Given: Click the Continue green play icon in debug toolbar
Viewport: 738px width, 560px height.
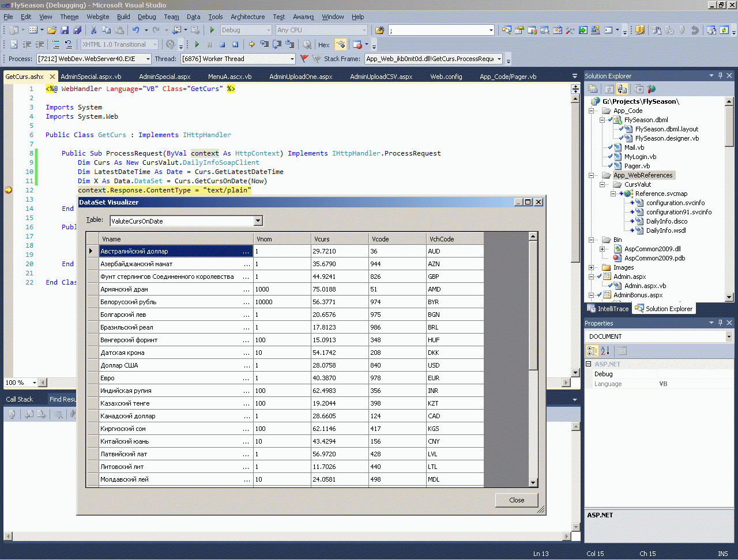Looking at the screenshot, I should [197, 44].
